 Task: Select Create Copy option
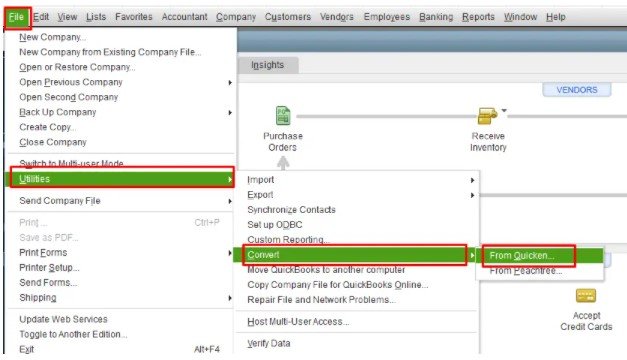click(x=47, y=127)
